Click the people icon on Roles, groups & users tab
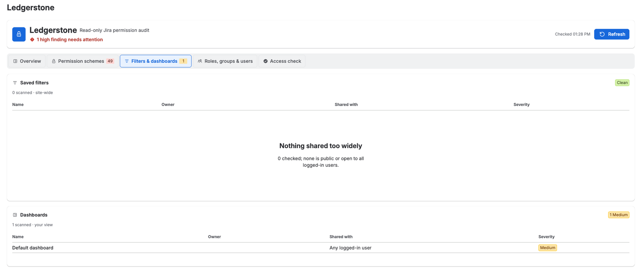Viewport: 644px width, 273px height. 200,61
